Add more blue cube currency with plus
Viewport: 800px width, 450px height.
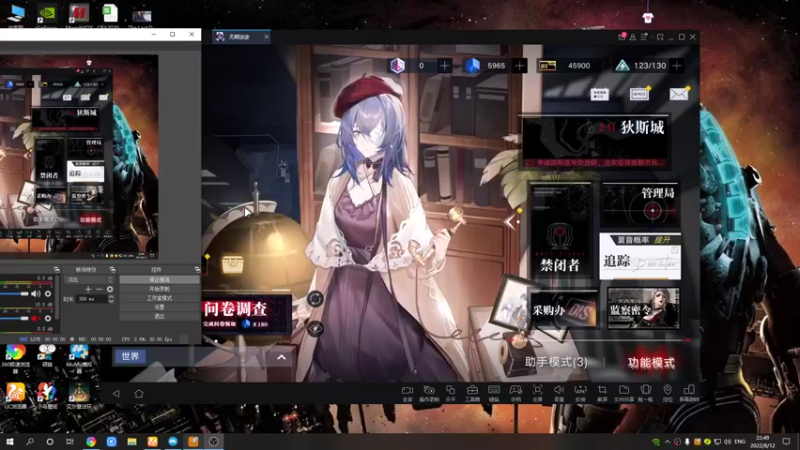[x=519, y=66]
